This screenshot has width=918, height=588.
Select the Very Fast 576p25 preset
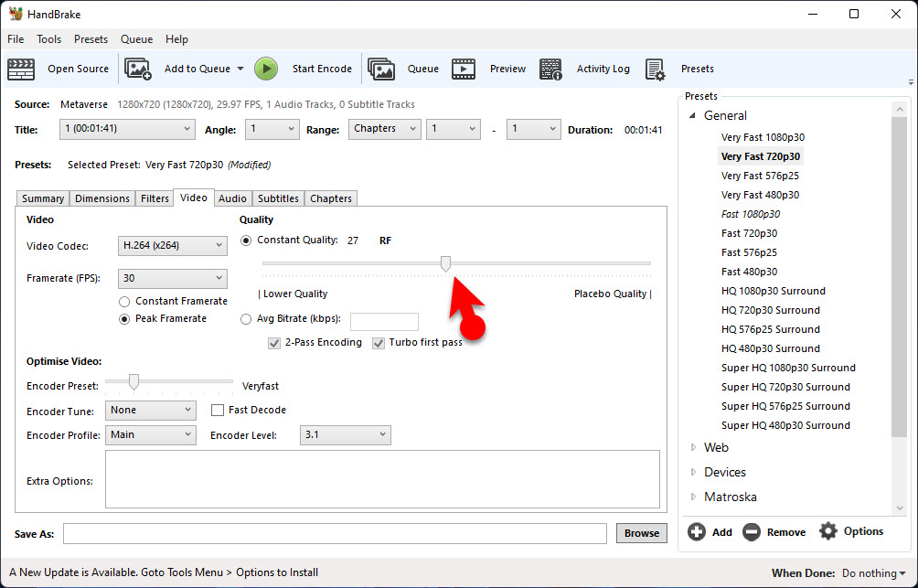coord(760,176)
